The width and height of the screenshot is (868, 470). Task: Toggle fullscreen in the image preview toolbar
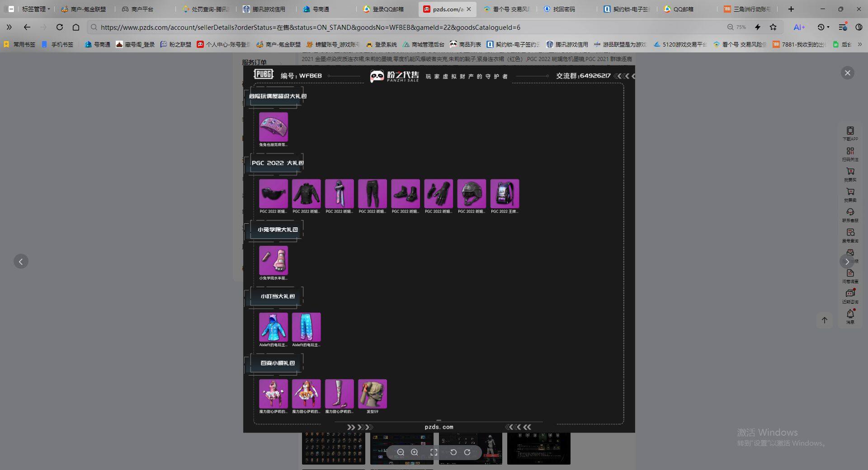(x=434, y=452)
